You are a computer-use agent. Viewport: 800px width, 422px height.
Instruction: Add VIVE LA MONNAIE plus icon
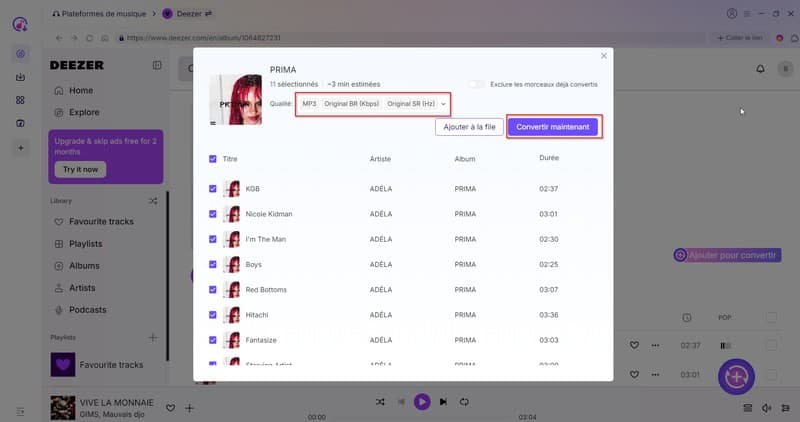pyautogui.click(x=189, y=408)
